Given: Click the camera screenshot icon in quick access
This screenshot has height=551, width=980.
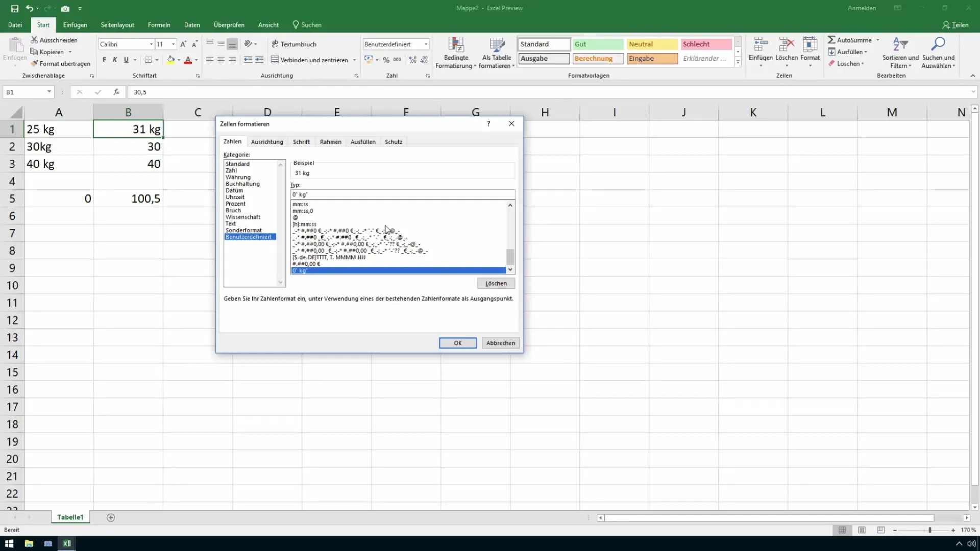Looking at the screenshot, I should click(x=65, y=9).
